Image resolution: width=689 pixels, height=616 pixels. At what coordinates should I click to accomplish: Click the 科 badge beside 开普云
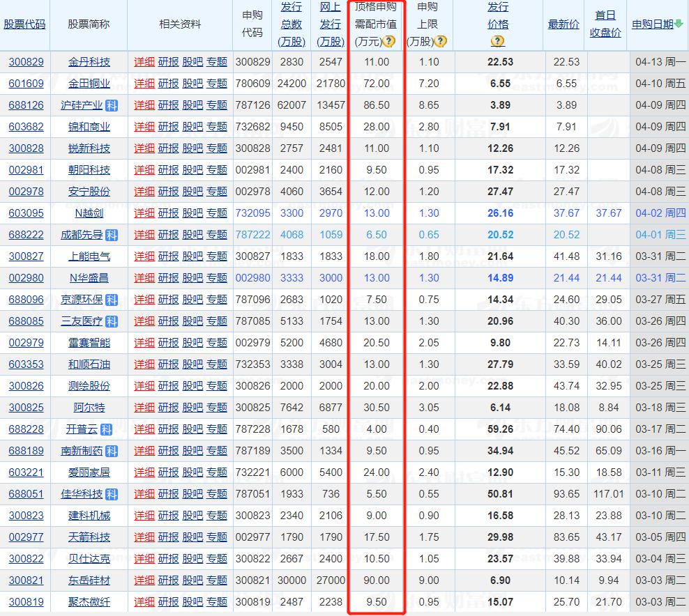tap(107, 429)
